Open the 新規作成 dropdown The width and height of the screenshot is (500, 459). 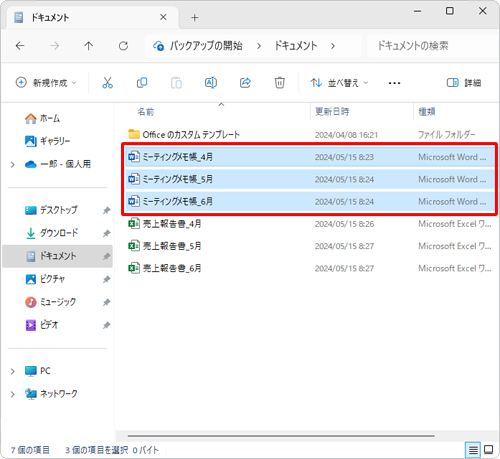coord(46,83)
